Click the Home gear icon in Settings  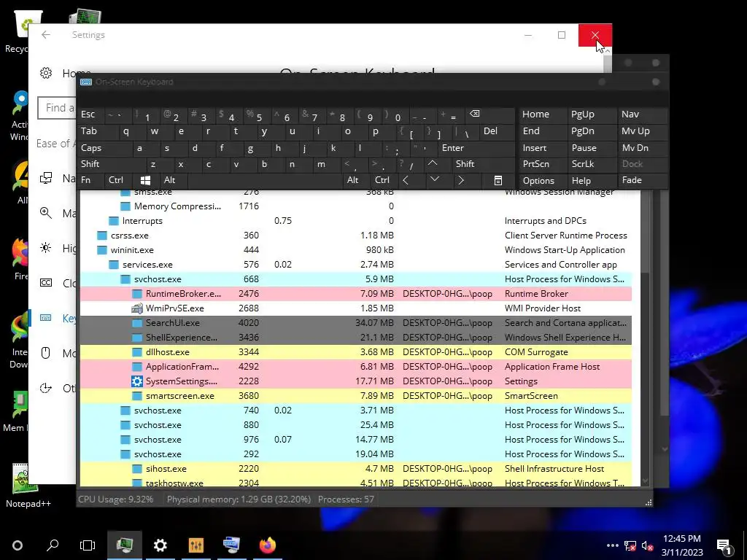click(46, 73)
